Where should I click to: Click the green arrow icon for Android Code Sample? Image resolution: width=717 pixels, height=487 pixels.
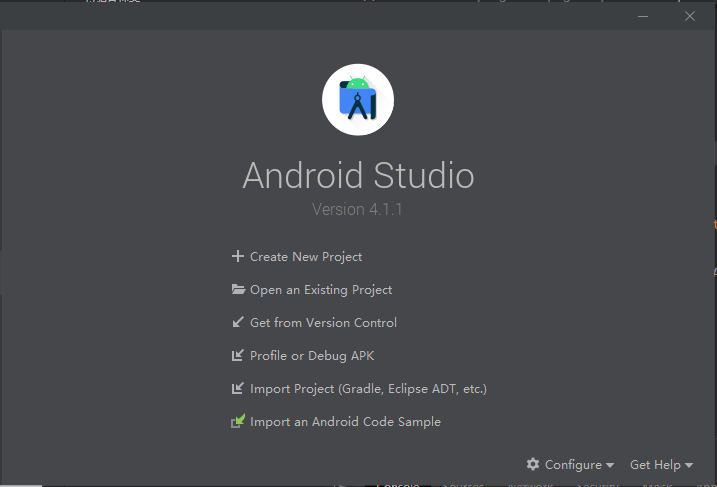click(238, 421)
